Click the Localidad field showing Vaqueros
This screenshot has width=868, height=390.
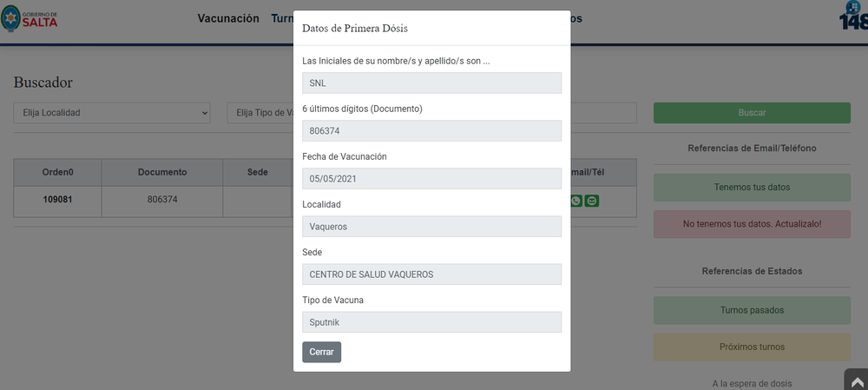pyautogui.click(x=431, y=227)
